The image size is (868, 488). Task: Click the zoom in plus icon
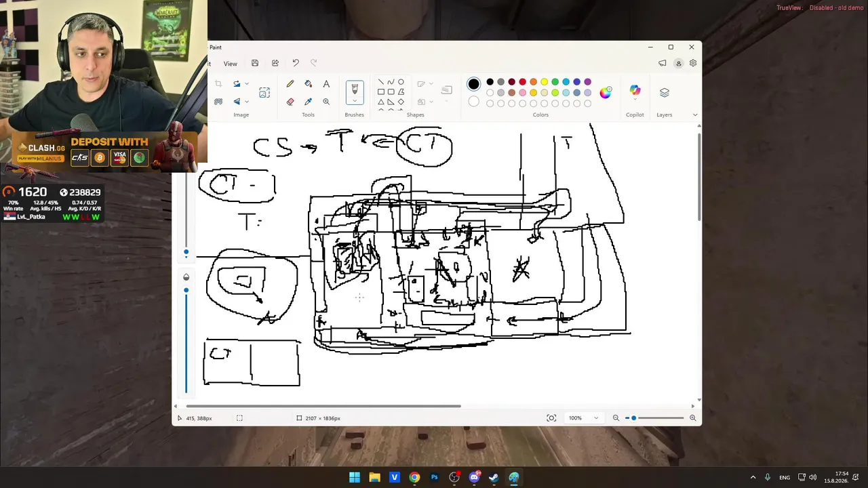[692, 418]
